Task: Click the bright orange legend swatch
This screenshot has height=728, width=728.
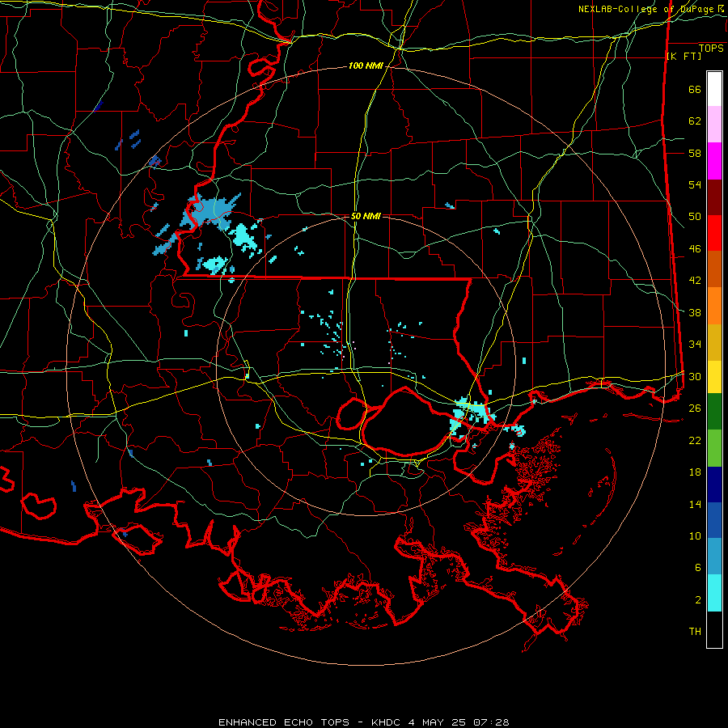Action: [x=714, y=306]
